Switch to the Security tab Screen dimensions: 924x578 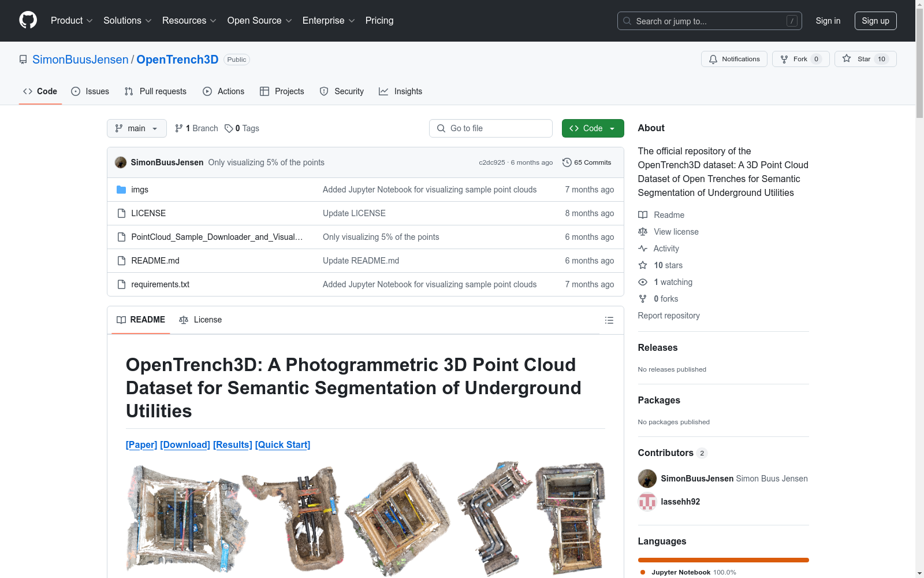[x=342, y=91]
